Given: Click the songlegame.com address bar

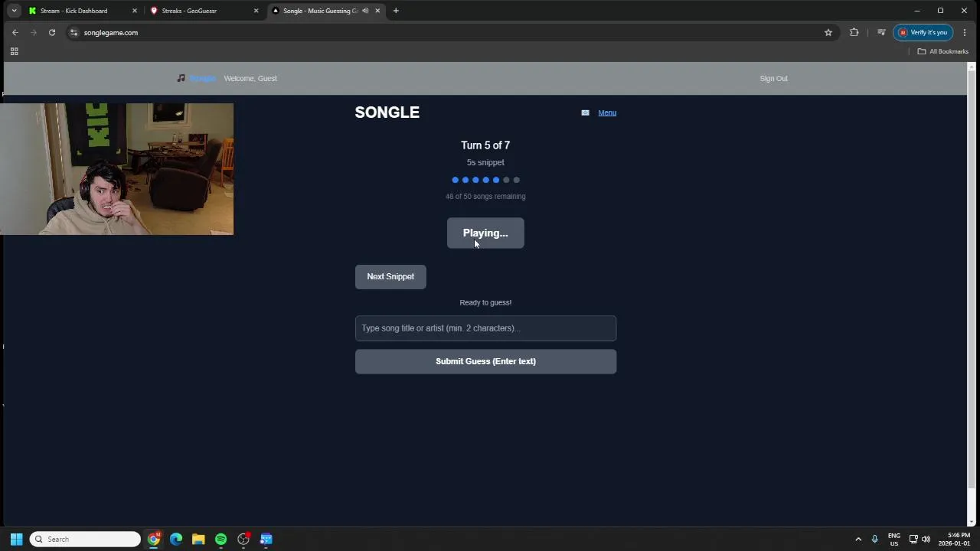Looking at the screenshot, I should click(444, 32).
